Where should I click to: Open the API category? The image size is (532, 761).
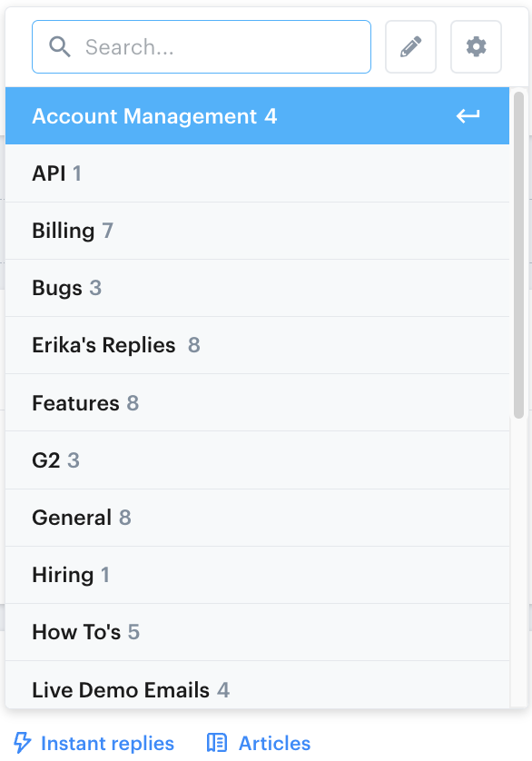(257, 173)
